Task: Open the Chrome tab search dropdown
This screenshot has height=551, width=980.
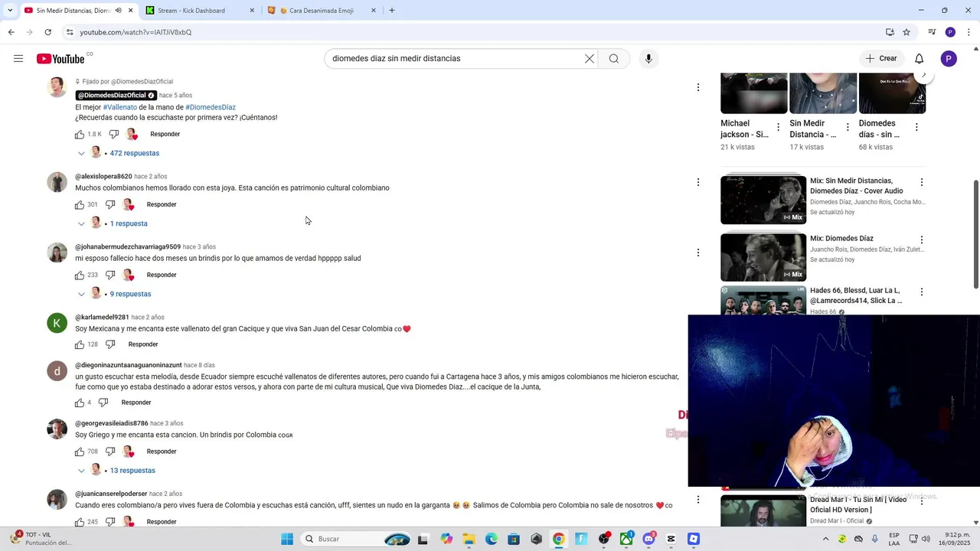Action: (x=9, y=10)
